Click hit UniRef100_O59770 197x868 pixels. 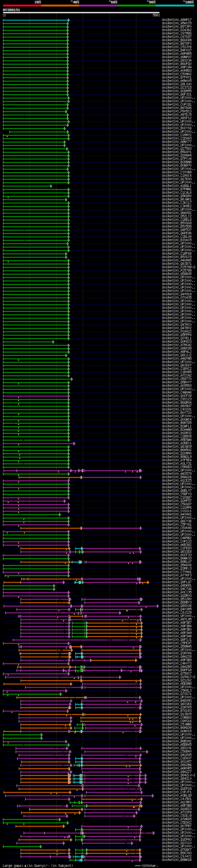pyautogui.click(x=176, y=379)
